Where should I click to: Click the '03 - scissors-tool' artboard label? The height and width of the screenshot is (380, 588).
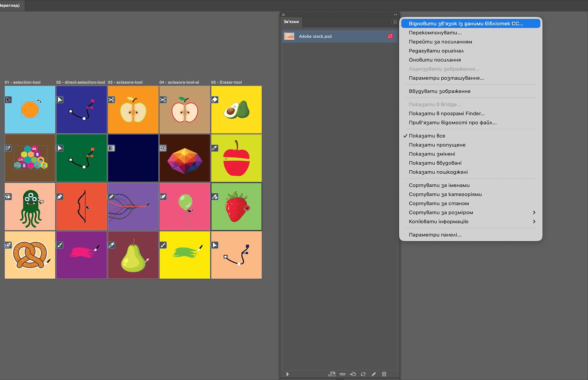[125, 82]
